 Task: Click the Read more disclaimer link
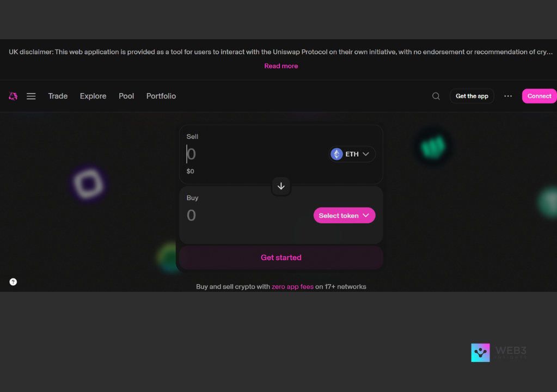tap(281, 66)
